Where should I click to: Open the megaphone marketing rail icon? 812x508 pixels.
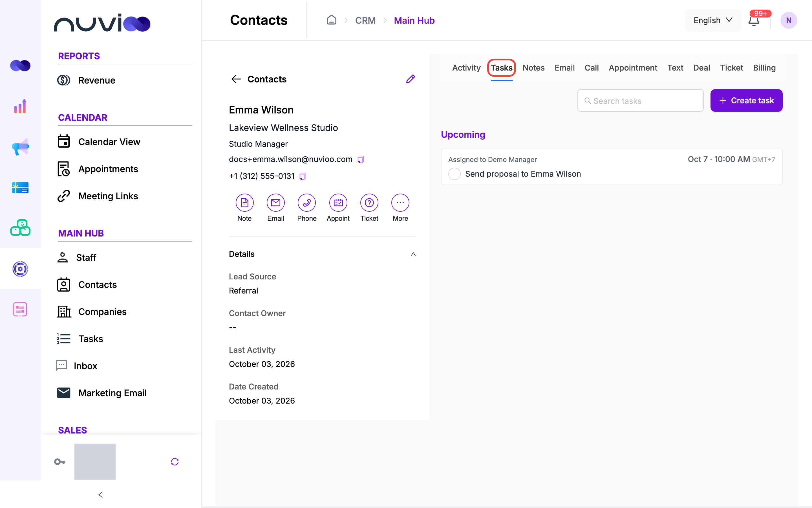point(20,147)
